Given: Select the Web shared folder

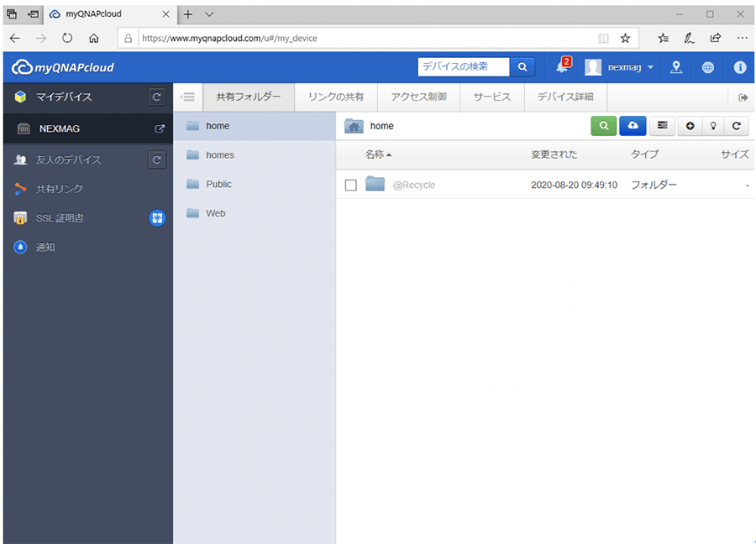Looking at the screenshot, I should point(255,213).
